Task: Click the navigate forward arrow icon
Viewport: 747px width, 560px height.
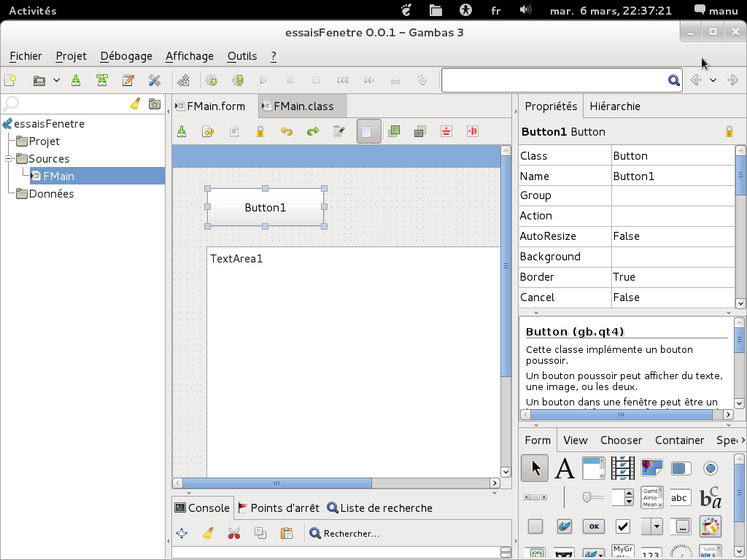Action: pos(732,80)
